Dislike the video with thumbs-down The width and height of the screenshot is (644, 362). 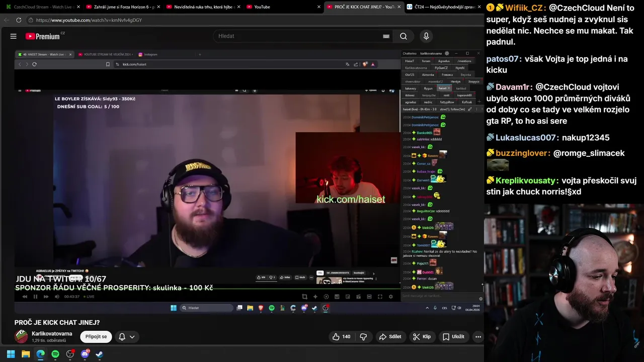tap(363, 337)
